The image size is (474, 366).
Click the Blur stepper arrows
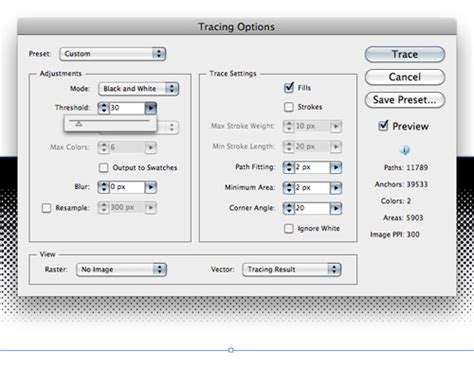tap(104, 187)
